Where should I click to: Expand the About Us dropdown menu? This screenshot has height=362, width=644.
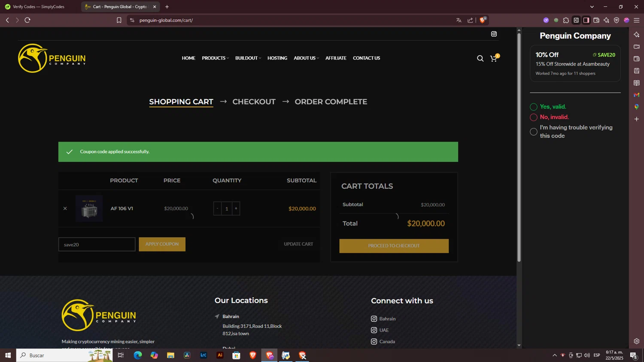coord(306,58)
